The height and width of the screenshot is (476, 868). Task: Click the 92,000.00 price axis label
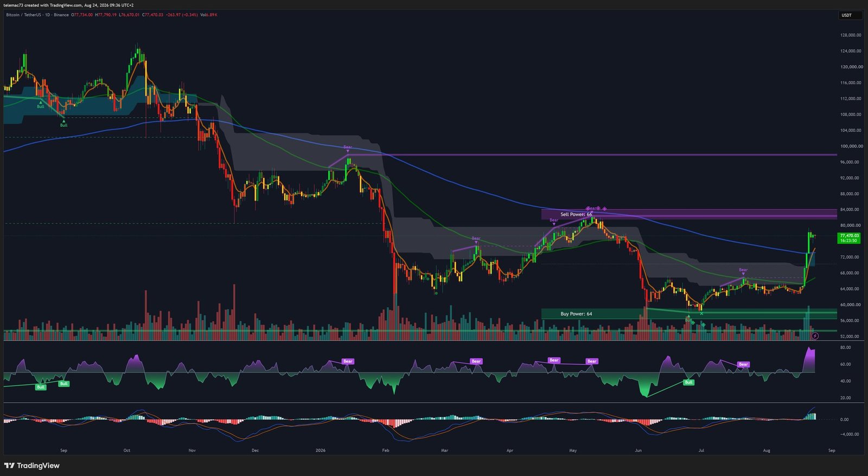851,178
